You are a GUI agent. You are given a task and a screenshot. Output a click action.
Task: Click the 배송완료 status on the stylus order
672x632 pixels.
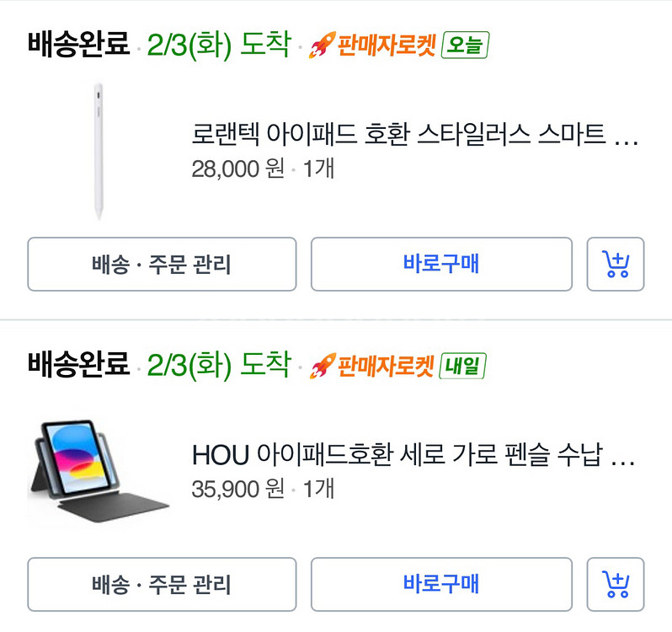pos(78,43)
